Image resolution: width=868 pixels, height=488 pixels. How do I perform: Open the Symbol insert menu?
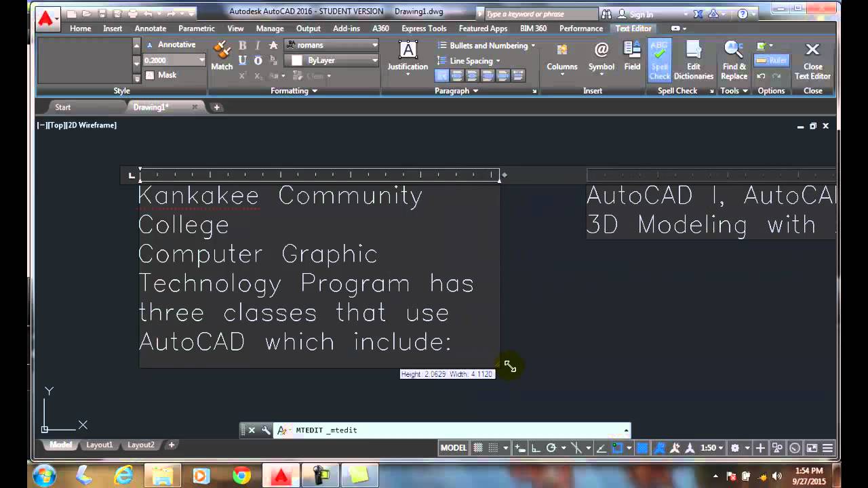[601, 56]
